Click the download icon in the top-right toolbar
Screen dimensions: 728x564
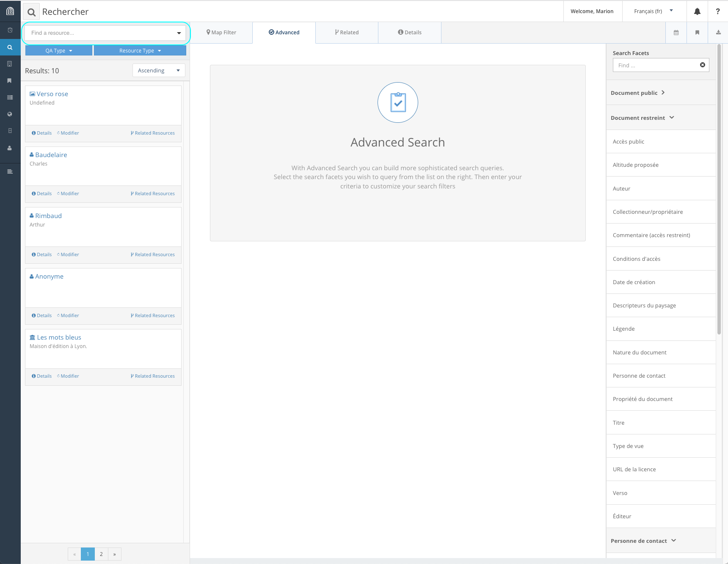click(718, 33)
